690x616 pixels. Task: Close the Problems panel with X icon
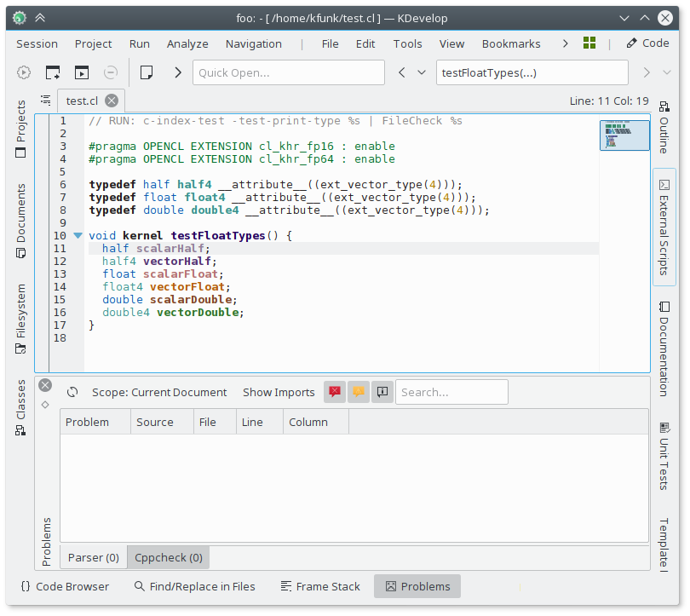(45, 385)
